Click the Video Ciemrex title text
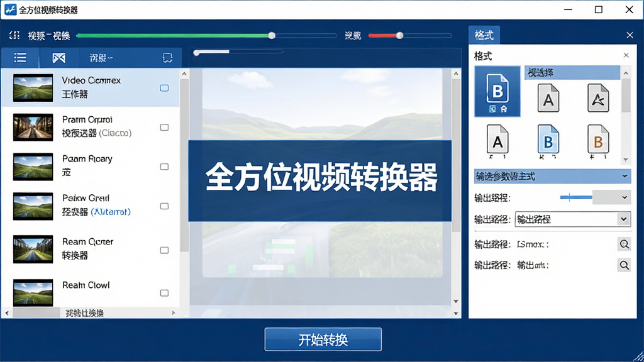This screenshot has height=362, width=644. click(x=91, y=80)
